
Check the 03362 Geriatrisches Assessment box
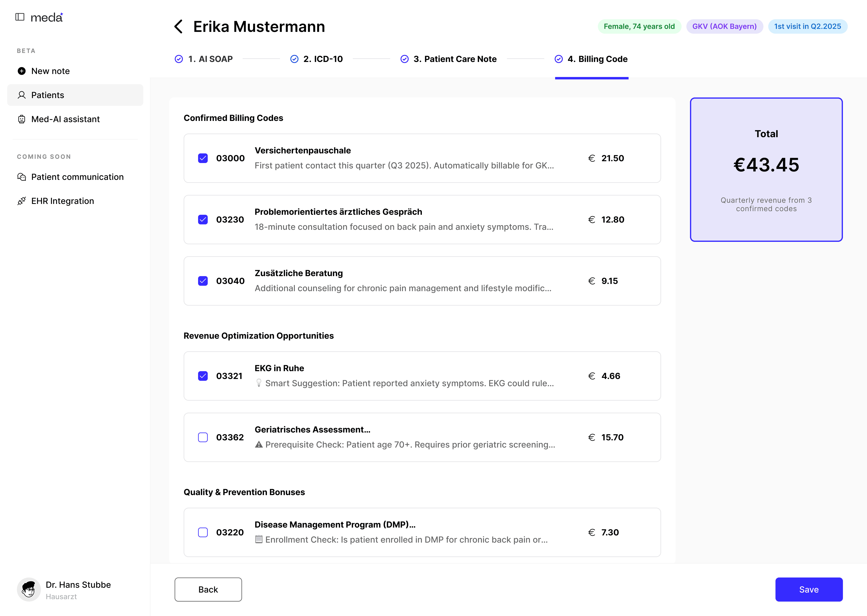203,437
